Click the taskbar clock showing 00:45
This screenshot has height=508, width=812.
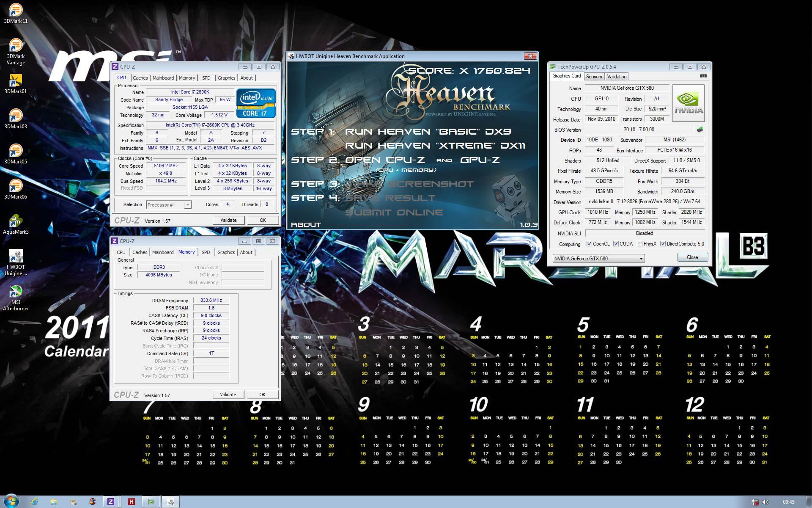point(789,502)
